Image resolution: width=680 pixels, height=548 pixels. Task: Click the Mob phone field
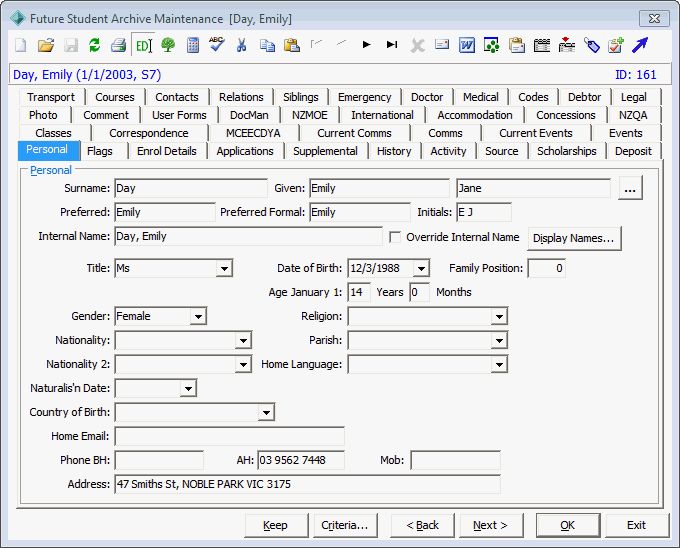pyautogui.click(x=455, y=460)
